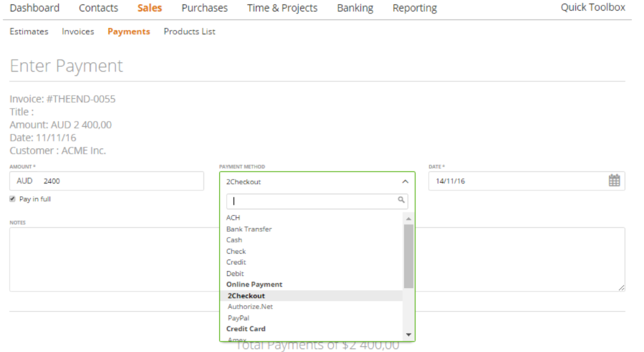Click the 2Checkout selected value box
The width and height of the screenshot is (644, 352).
(x=317, y=181)
